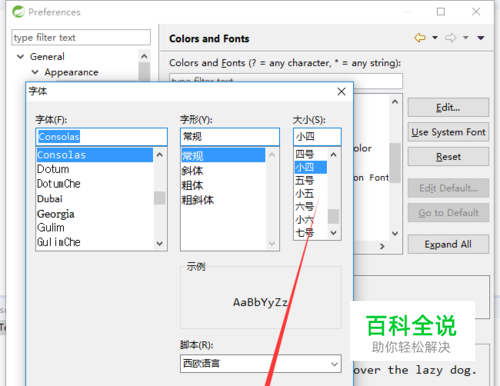Focus the preferences type filter text field
The width and height of the screenshot is (500, 386).
(x=81, y=37)
